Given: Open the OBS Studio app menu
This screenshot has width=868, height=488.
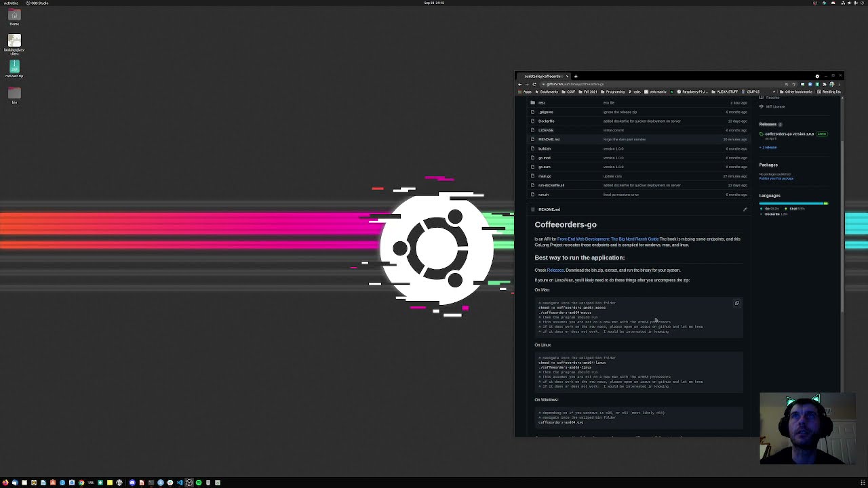Looking at the screenshot, I should point(37,3).
